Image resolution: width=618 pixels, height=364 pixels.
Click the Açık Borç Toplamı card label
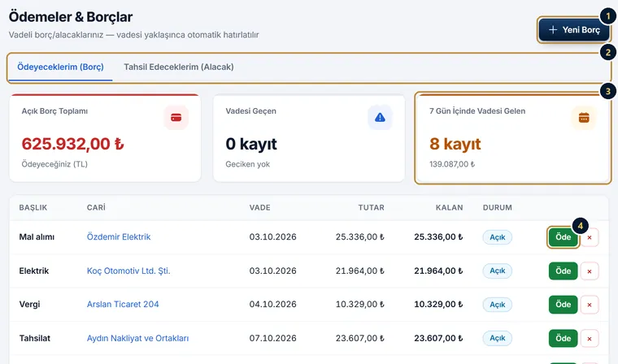(54, 111)
